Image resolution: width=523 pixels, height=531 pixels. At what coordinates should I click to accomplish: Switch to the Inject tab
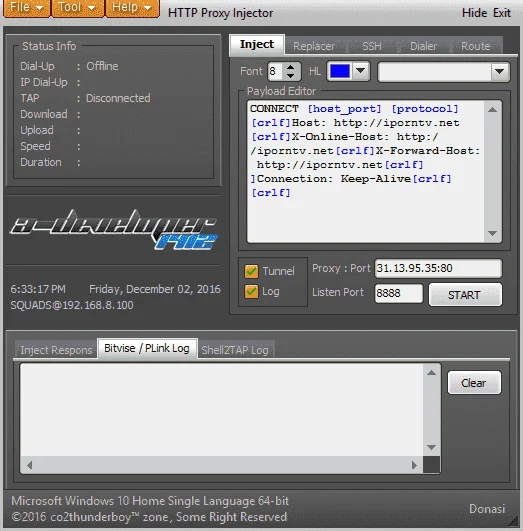click(257, 44)
